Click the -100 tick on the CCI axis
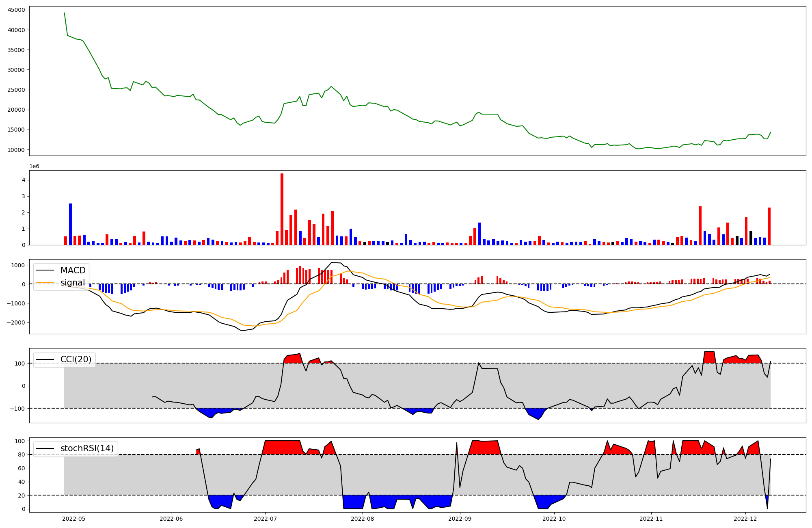The image size is (812, 528). (x=18, y=409)
